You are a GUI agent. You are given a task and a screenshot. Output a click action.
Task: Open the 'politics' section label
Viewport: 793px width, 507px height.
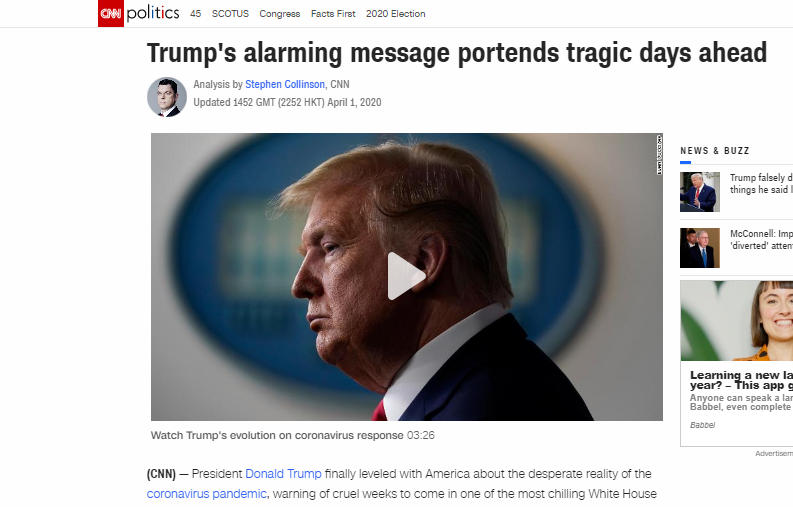[x=153, y=13]
